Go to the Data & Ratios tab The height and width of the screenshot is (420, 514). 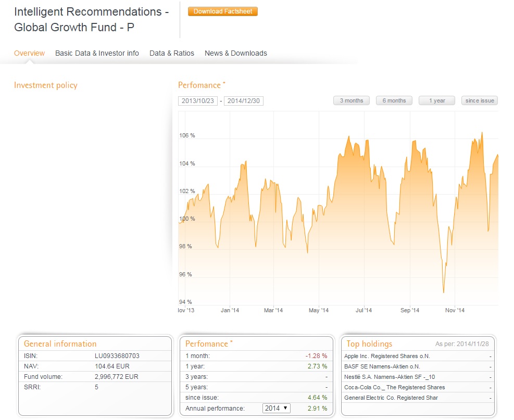171,53
